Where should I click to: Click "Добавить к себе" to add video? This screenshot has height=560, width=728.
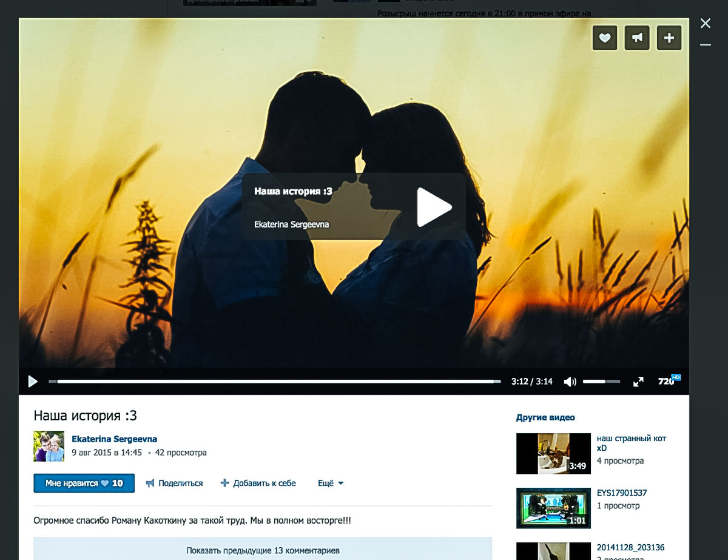pos(258,484)
